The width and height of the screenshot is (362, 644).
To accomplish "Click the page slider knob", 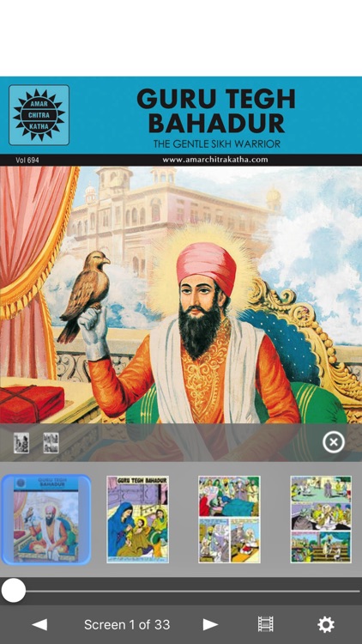I will pyautogui.click(x=13, y=591).
